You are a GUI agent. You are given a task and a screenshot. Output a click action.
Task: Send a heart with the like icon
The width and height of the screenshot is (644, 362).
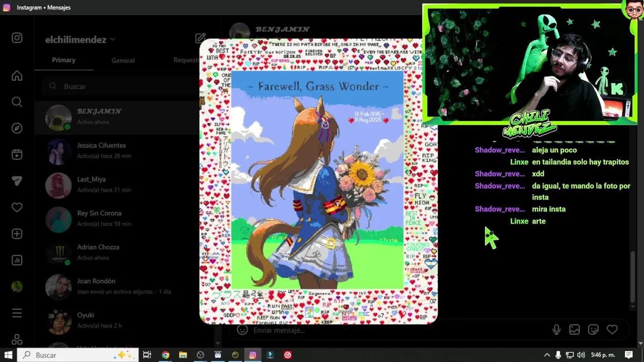coord(612,330)
